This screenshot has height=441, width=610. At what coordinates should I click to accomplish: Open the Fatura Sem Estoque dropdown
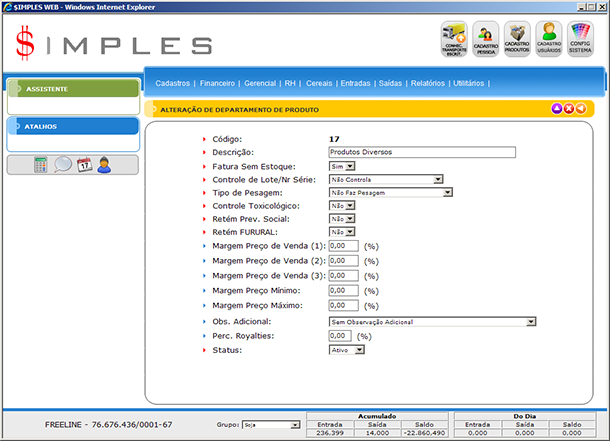pos(341,166)
